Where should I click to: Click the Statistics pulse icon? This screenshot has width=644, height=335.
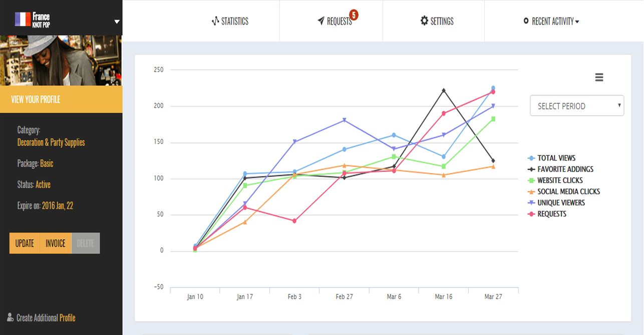(215, 21)
